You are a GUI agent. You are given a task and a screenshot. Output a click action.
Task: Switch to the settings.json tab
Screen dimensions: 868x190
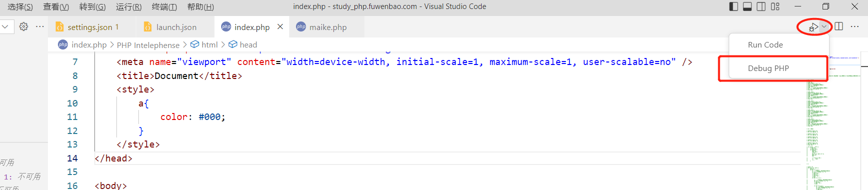click(92, 27)
